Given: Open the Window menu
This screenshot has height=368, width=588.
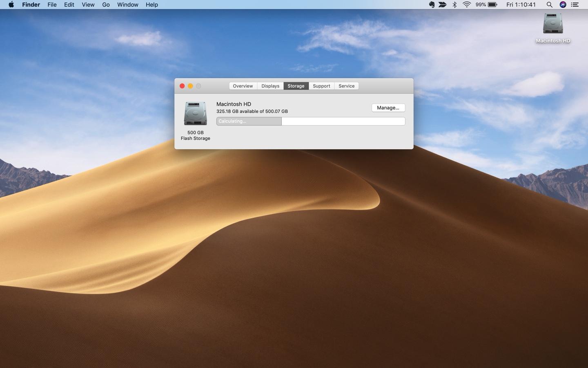Looking at the screenshot, I should coord(127,4).
